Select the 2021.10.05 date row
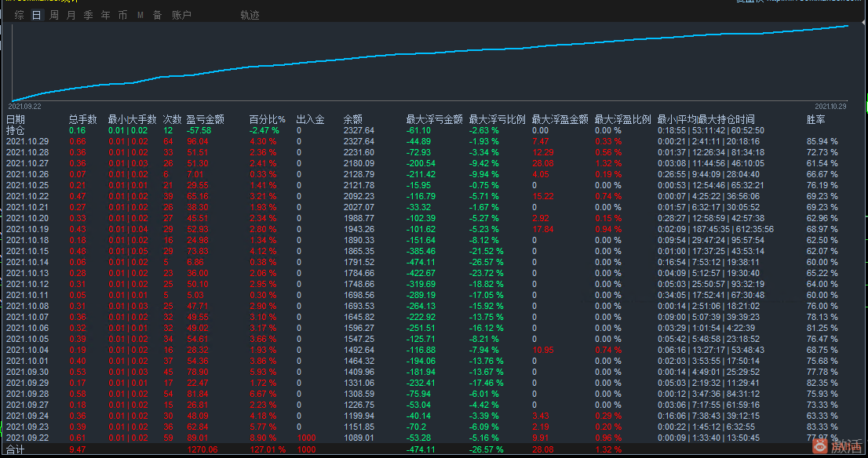This screenshot has height=458, width=868. [27, 339]
